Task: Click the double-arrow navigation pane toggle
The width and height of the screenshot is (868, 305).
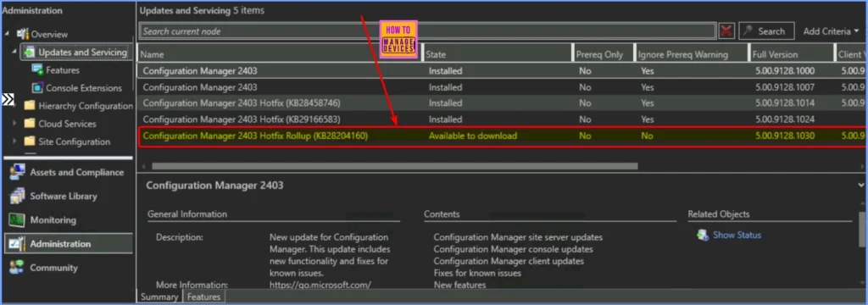Action: tap(8, 100)
